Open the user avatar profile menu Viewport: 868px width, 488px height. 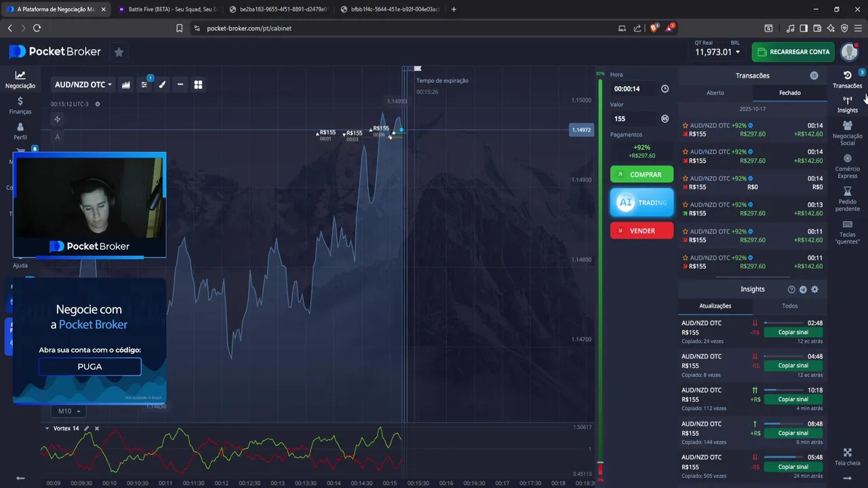850,52
